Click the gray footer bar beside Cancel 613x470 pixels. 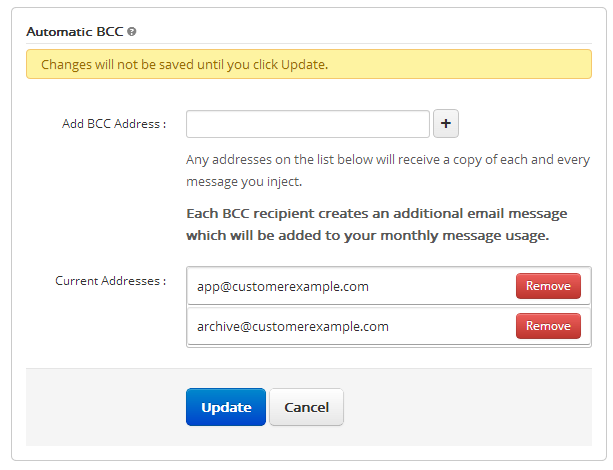click(467, 407)
